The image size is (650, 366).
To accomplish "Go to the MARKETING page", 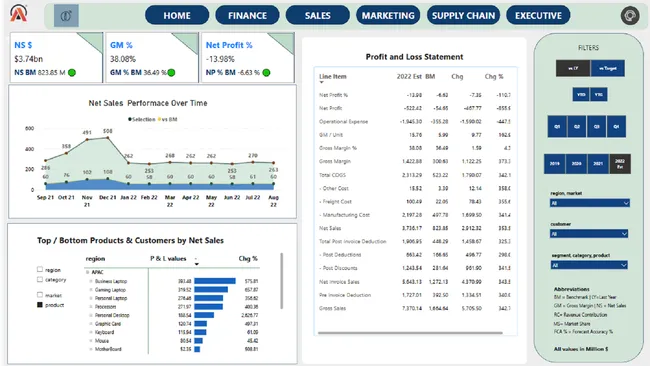I will (x=388, y=16).
